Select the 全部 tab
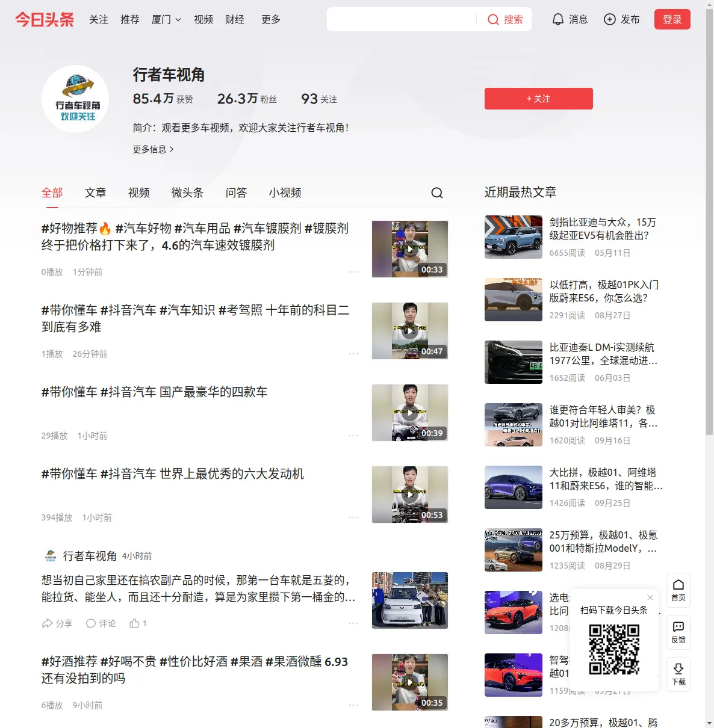714x728 pixels. coord(52,193)
